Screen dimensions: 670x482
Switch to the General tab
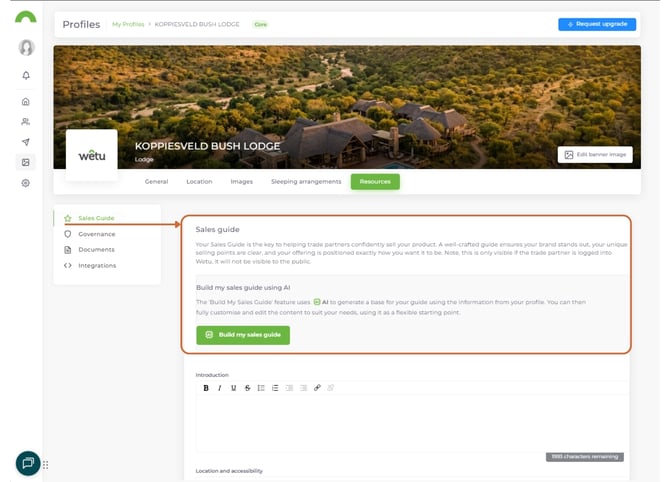pos(156,182)
